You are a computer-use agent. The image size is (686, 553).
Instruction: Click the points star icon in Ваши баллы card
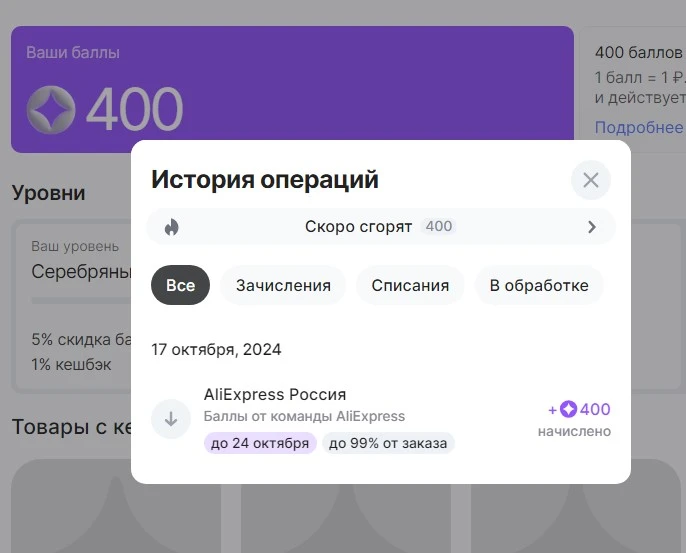(x=51, y=110)
